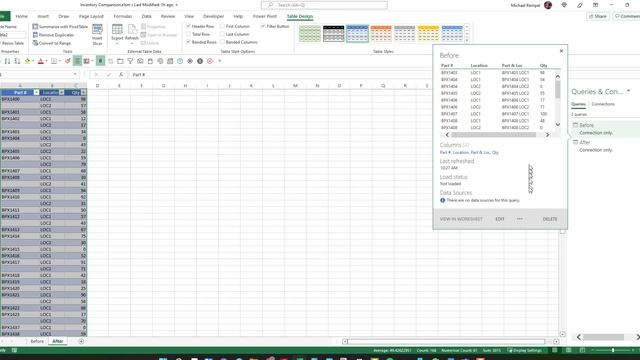
Task: Enable the First Column checkbox
Action: click(222, 26)
